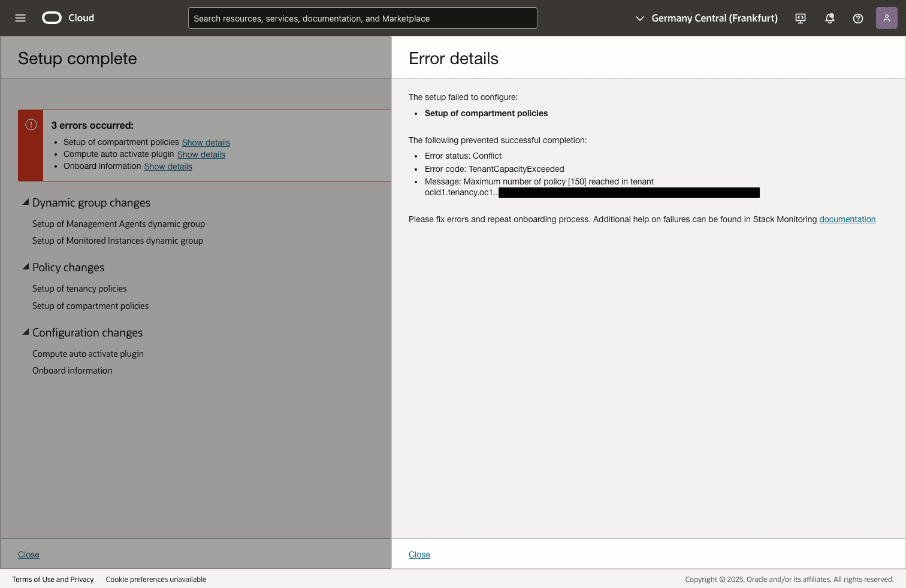Close the Setup complete panel
This screenshot has width=906, height=588.
click(28, 554)
